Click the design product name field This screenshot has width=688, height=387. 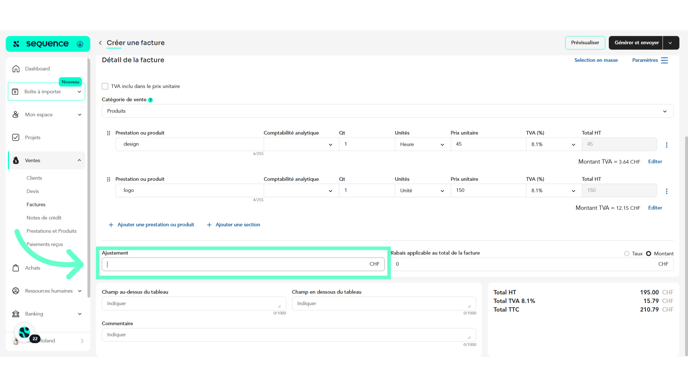pyautogui.click(x=189, y=144)
